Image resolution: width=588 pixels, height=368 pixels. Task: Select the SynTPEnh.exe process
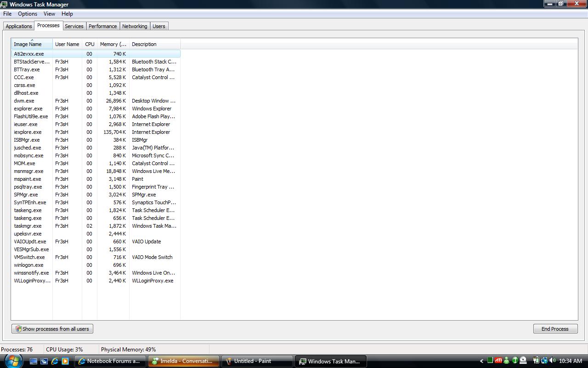click(x=96, y=202)
